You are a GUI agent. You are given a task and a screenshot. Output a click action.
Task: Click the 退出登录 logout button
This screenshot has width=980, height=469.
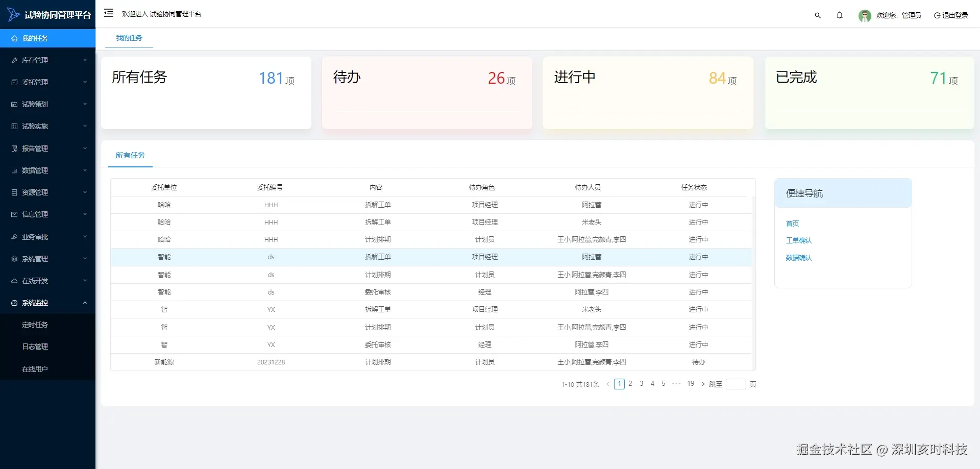[x=951, y=15]
